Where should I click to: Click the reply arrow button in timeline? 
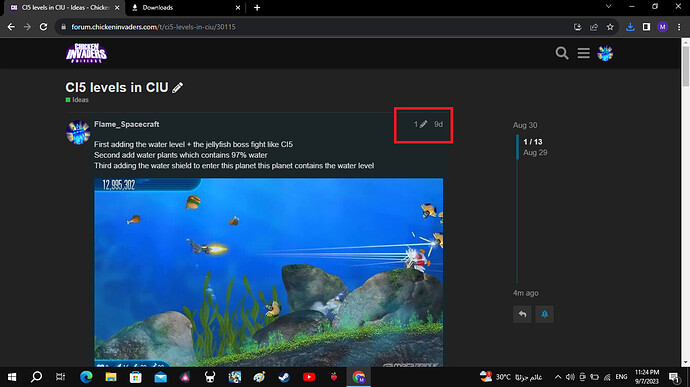coord(522,314)
